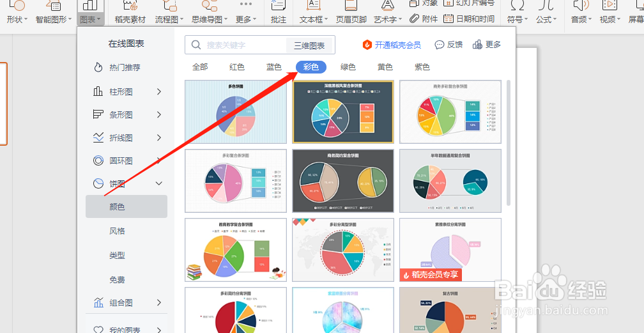Screen dimensions: 644x333
Task: Open 更多 in the chart panel header
Action: (x=487, y=45)
